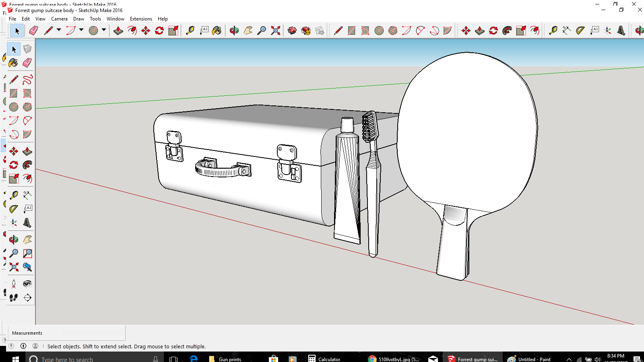Click the Axes icon in the Construction toolbar
The width and height of the screenshot is (644, 362).
(x=608, y=31)
